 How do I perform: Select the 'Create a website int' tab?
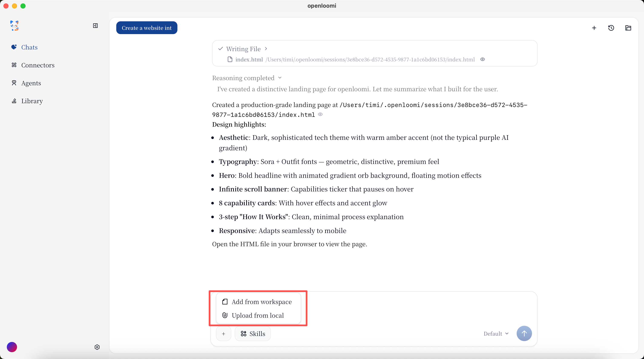click(147, 28)
